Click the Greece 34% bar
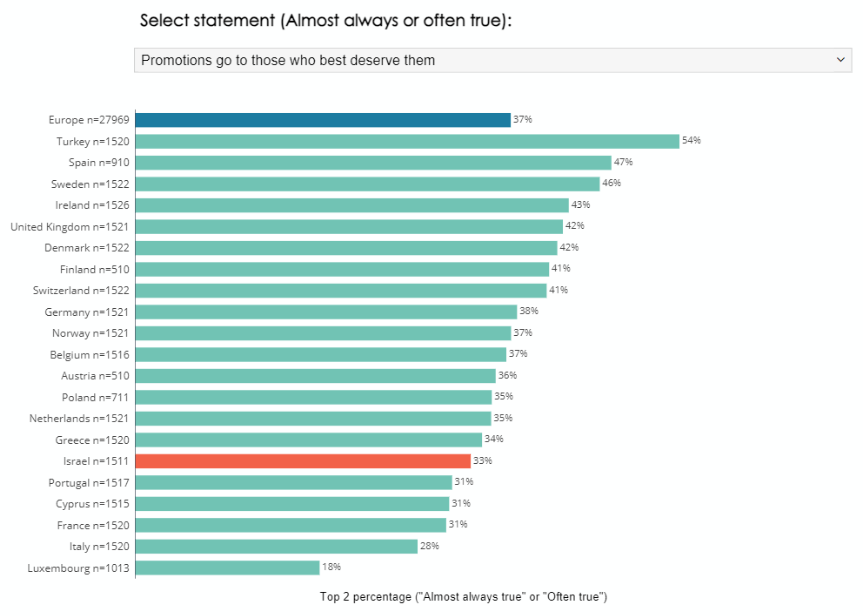The image size is (863, 616). 308,440
